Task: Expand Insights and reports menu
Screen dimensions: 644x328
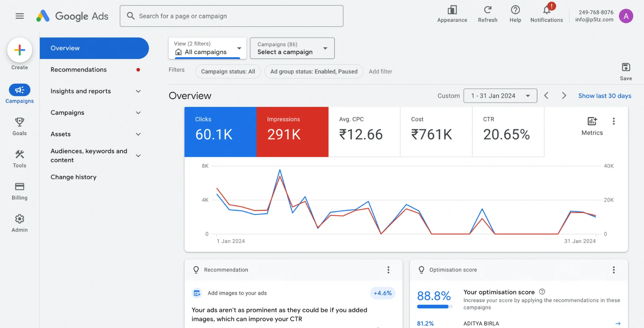Action: pyautogui.click(x=138, y=91)
